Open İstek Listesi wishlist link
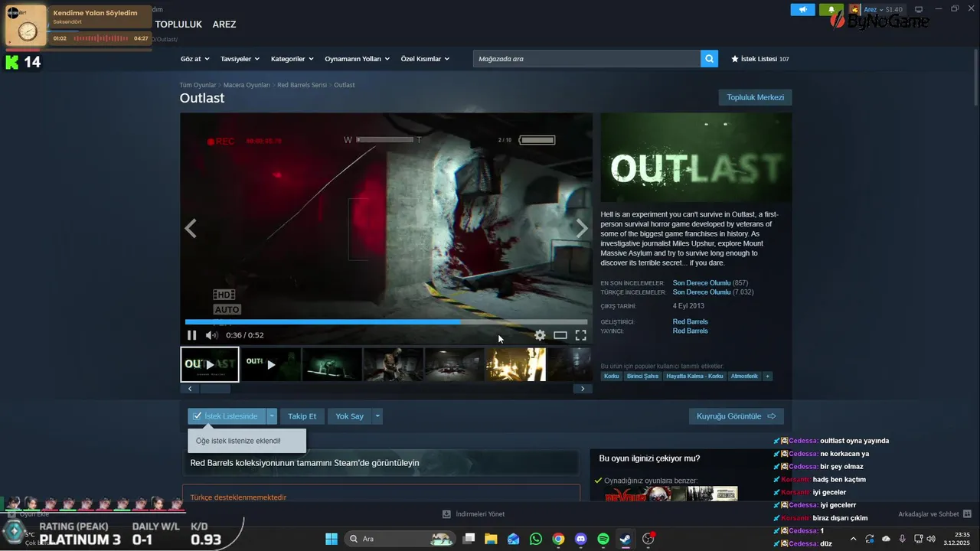This screenshot has height=551, width=980. pos(760,59)
